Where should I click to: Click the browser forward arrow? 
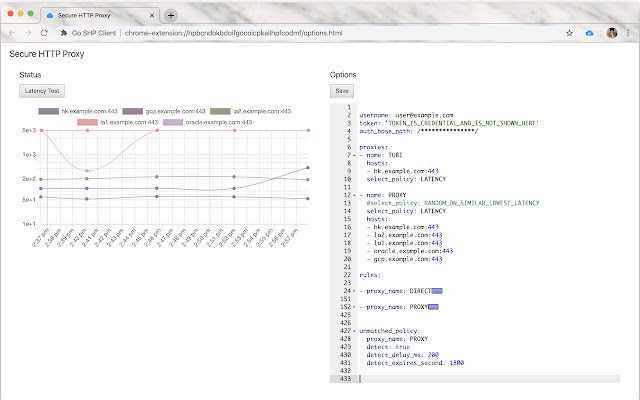click(x=27, y=33)
